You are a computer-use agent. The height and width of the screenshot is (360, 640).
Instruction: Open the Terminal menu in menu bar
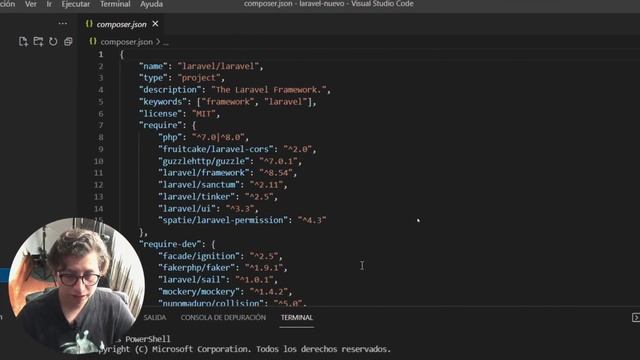[x=115, y=4]
